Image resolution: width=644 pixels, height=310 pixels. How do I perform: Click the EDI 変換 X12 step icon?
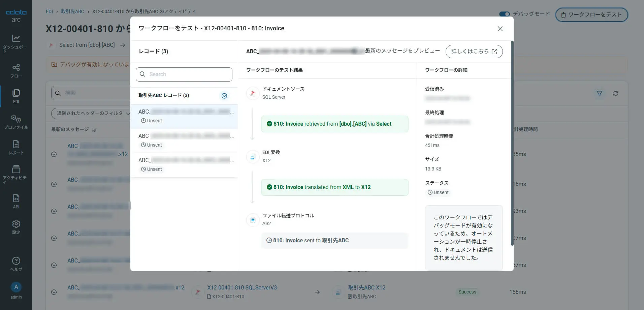pos(253,156)
